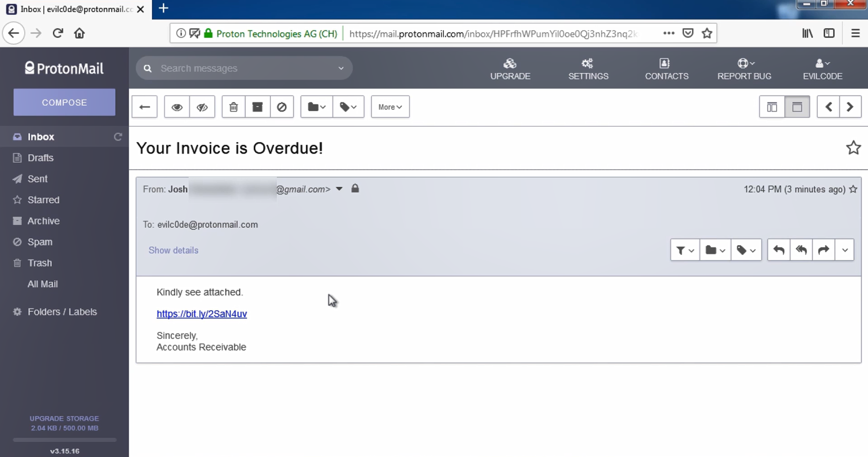The height and width of the screenshot is (457, 868).
Task: Click the encryption lock icon by sender
Action: [355, 188]
